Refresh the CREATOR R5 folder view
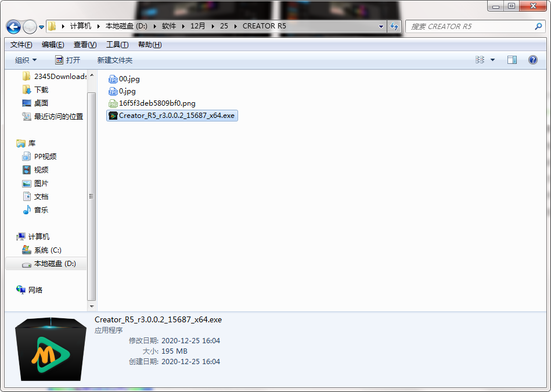Viewport: 551px width, 392px height. point(394,26)
